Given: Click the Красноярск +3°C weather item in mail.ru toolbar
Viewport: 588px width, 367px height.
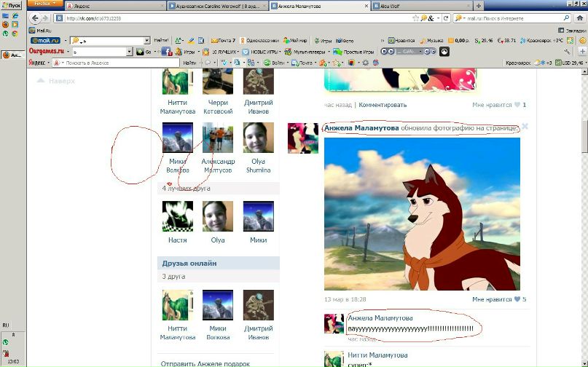Looking at the screenshot, I should coord(541,41).
